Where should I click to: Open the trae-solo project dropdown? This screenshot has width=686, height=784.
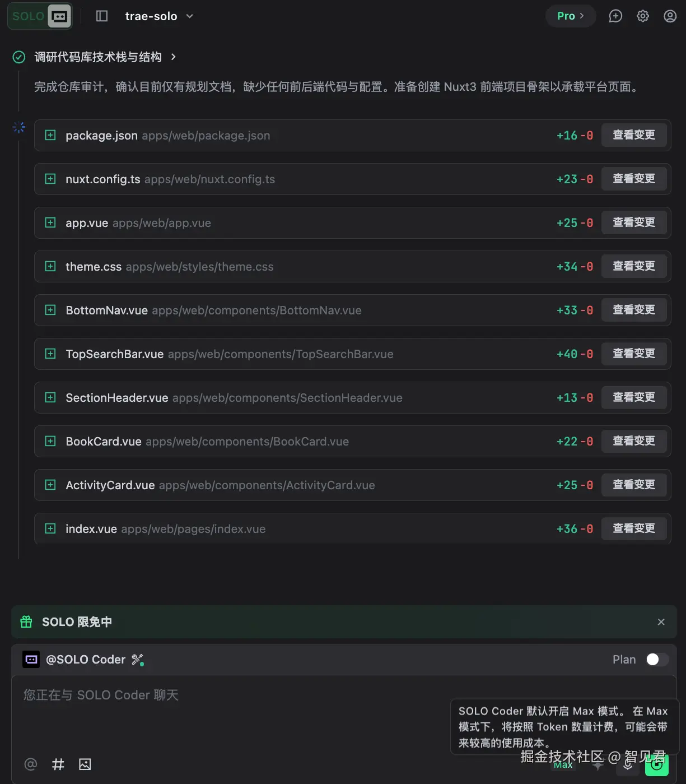point(159,16)
